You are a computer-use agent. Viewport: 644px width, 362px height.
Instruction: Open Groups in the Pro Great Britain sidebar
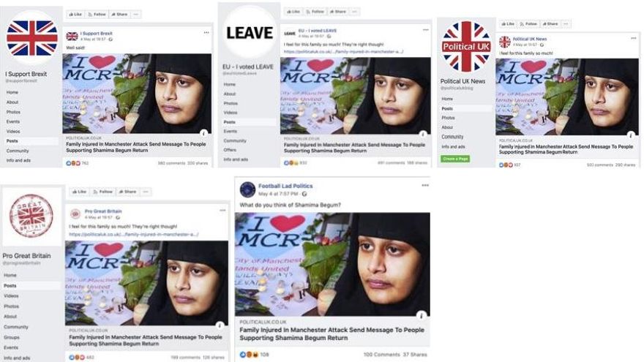(x=12, y=337)
